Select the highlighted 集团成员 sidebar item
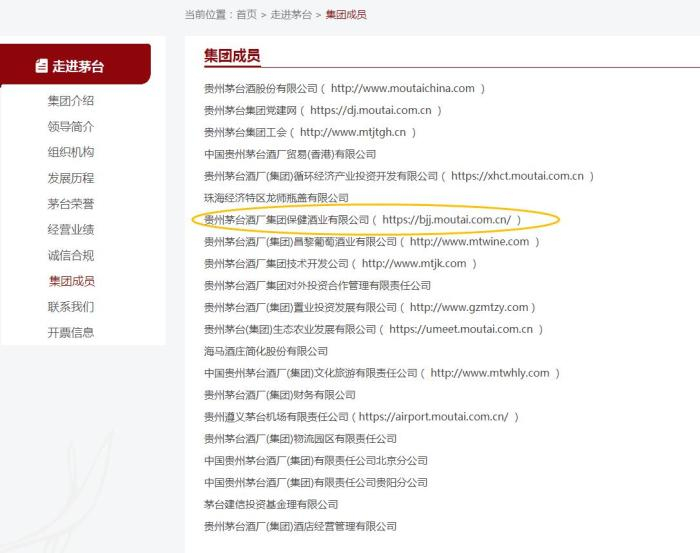The width and height of the screenshot is (700, 553). [71, 281]
